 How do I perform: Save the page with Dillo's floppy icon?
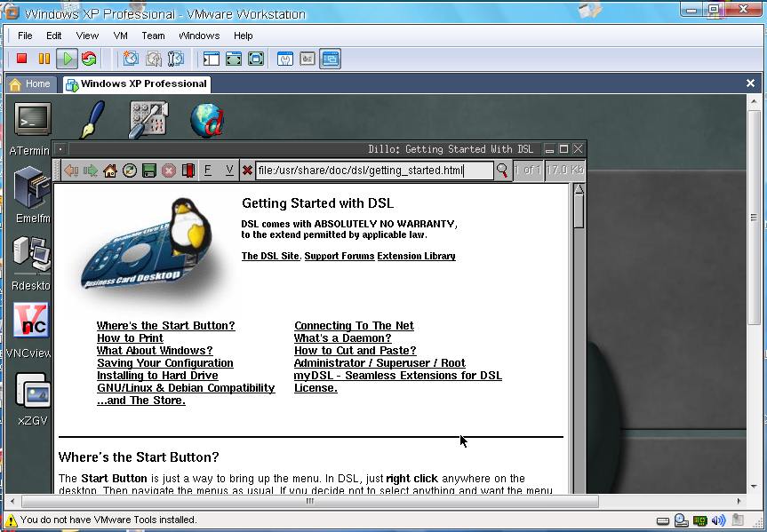click(149, 171)
